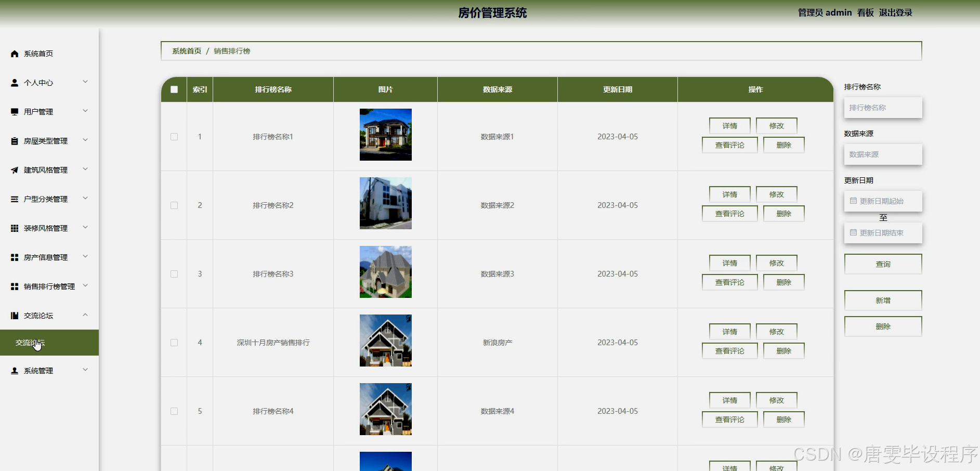Screen dimensions: 980x471
Task: Click 查看评论 for 排行榜名称3
Action: (x=729, y=282)
